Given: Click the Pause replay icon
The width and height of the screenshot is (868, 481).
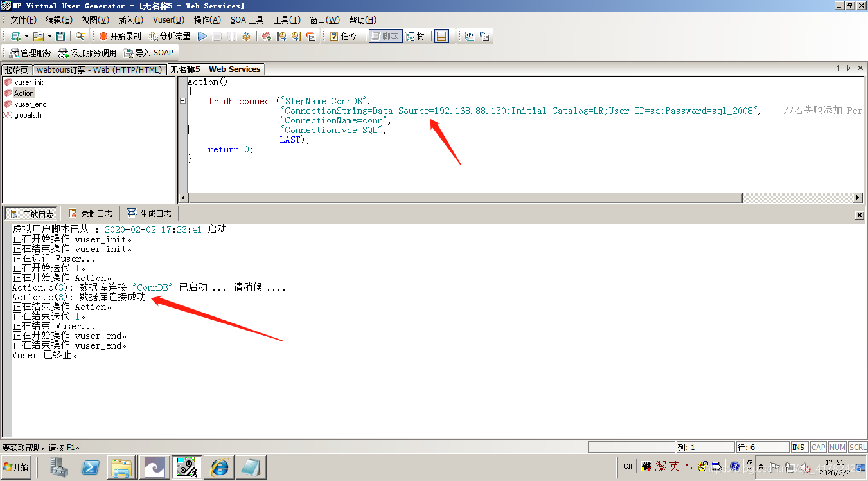Looking at the screenshot, I should pyautogui.click(x=232, y=36).
